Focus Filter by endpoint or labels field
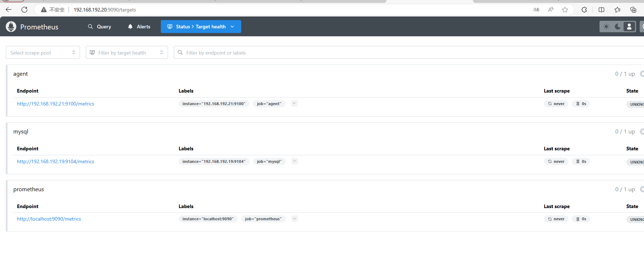Viewport: 644px width, 273px height. point(409,52)
